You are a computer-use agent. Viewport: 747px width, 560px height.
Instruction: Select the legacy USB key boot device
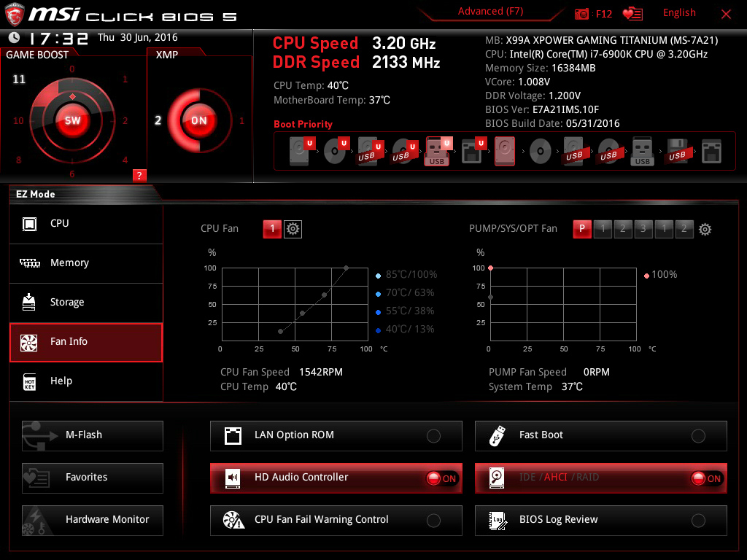click(642, 151)
